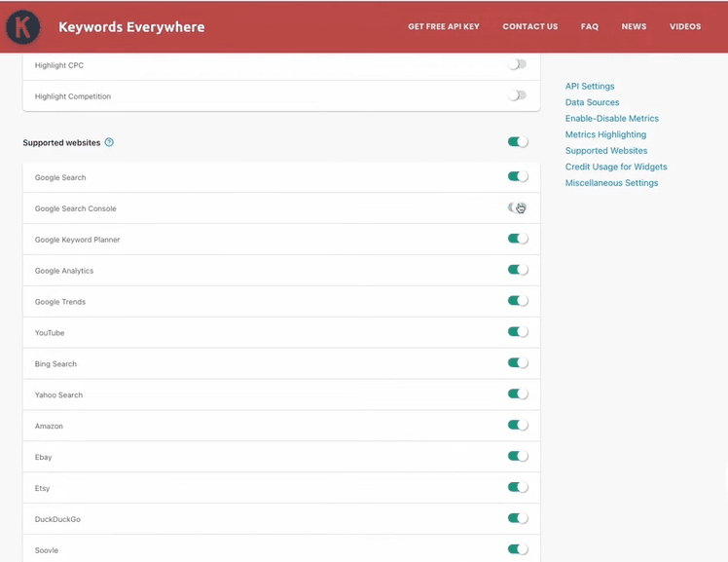The image size is (728, 562).
Task: Jump to API Settings section
Action: click(590, 87)
